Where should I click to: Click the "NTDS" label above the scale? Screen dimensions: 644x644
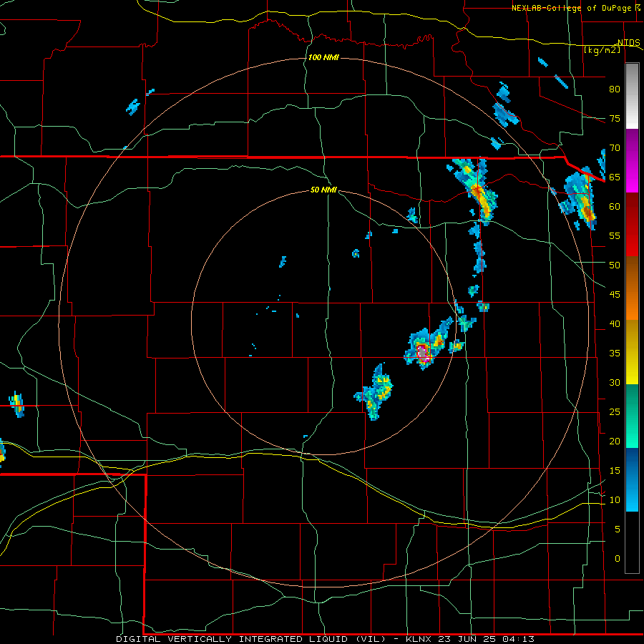(x=629, y=43)
